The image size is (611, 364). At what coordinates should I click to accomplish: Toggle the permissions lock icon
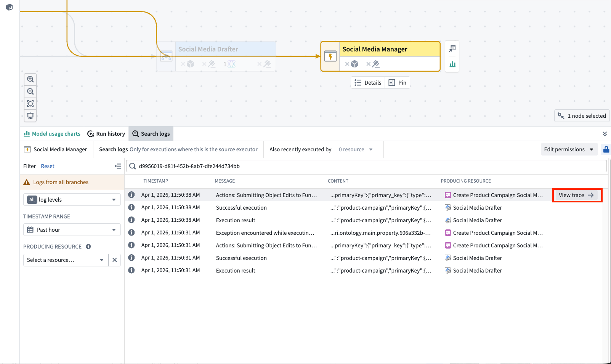[606, 149]
